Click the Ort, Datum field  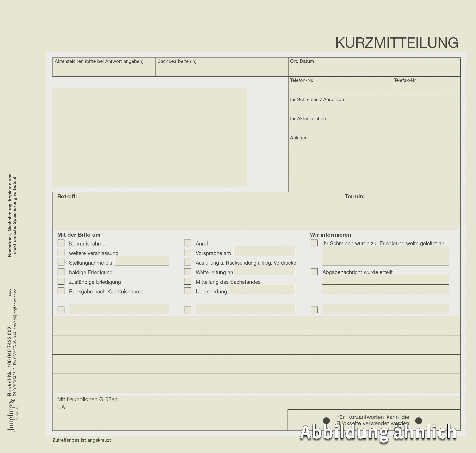pyautogui.click(x=374, y=70)
